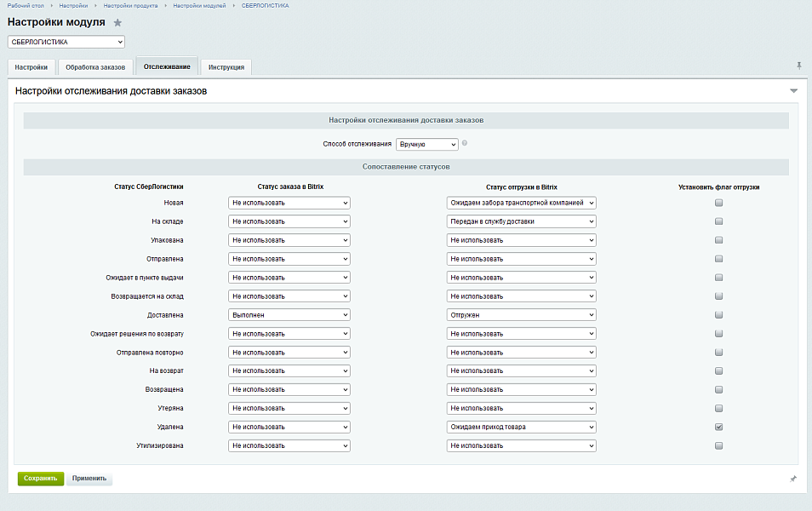Click the favorites star next to Настройки модуля
Screen dimensions: 812x511
(118, 23)
